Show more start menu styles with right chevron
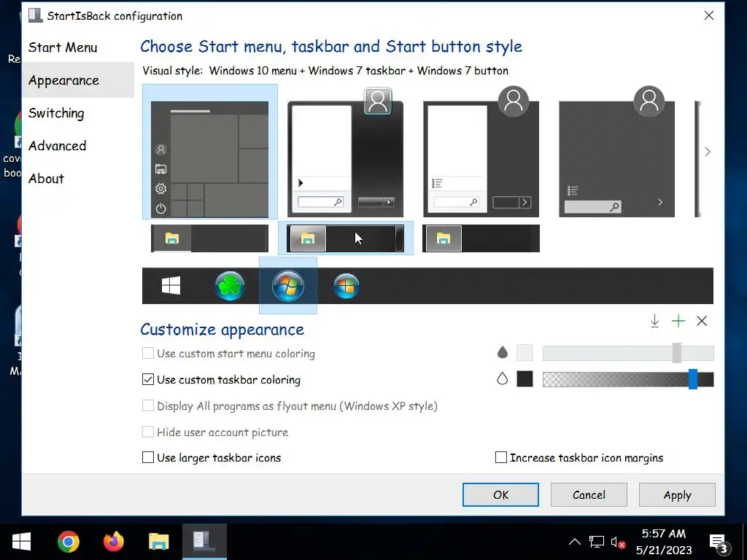 (708, 152)
